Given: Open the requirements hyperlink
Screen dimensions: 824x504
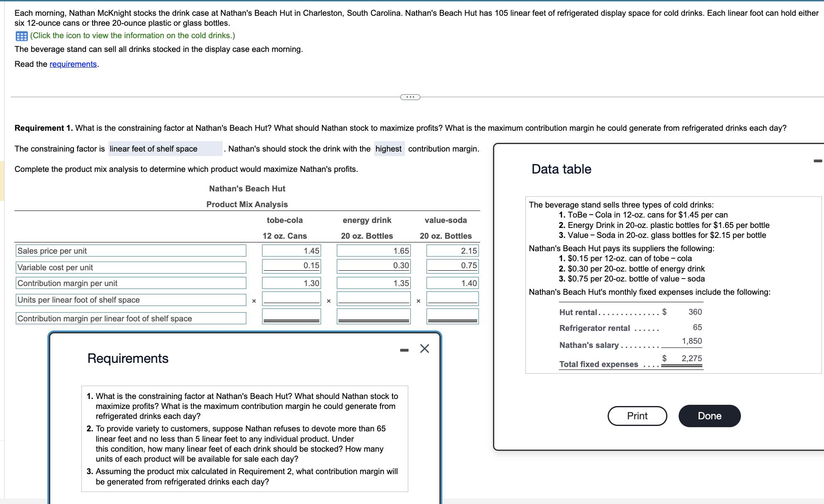Looking at the screenshot, I should click(x=73, y=64).
